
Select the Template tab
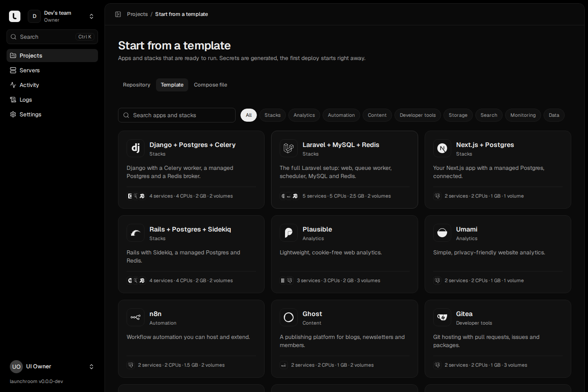coord(172,85)
